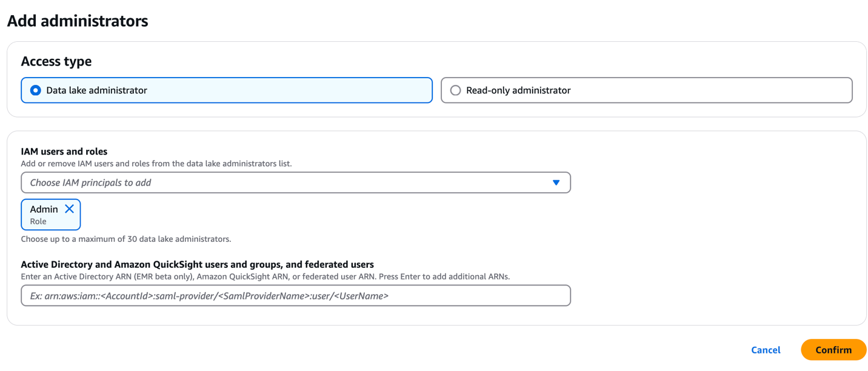Open the "Choose IAM principals to add" dropdown
This screenshot has width=868, height=371.
(x=285, y=182)
